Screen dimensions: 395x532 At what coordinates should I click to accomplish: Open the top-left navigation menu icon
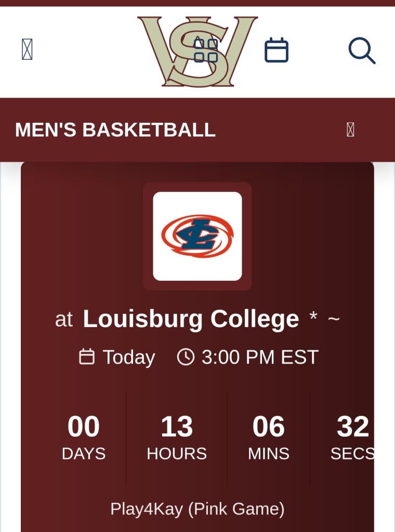pyautogui.click(x=27, y=50)
